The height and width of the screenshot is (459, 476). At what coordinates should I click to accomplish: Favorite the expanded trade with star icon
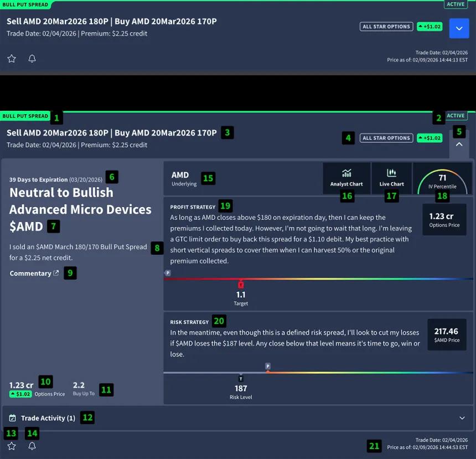click(x=12, y=446)
